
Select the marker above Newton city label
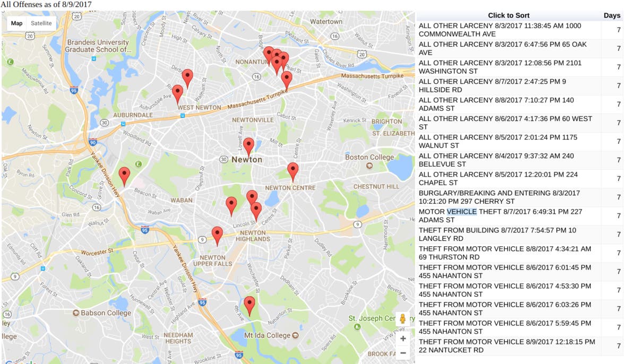click(x=248, y=146)
